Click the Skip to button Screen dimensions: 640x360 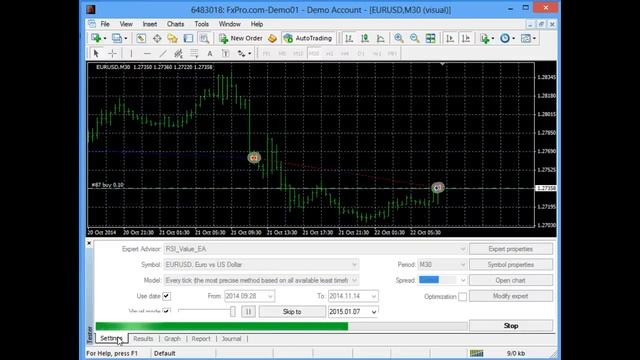click(x=292, y=312)
